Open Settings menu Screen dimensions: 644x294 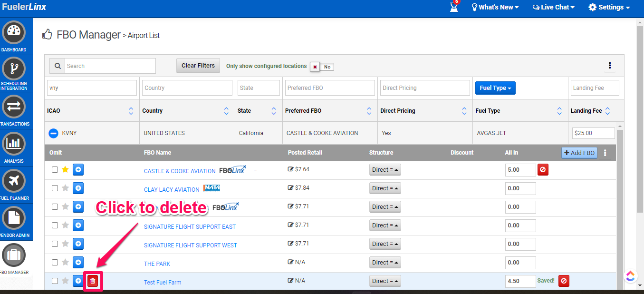609,7
